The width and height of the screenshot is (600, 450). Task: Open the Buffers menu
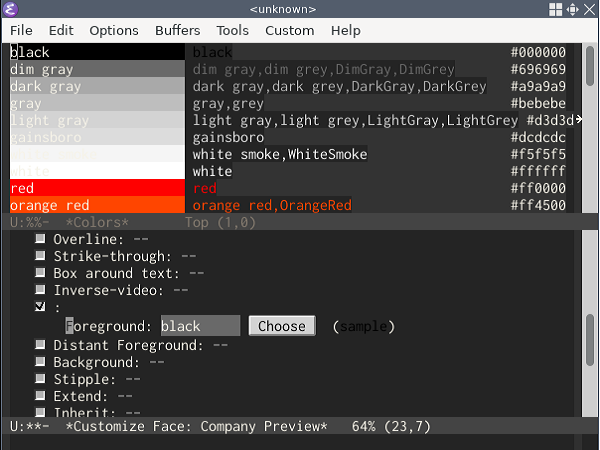coord(177,31)
